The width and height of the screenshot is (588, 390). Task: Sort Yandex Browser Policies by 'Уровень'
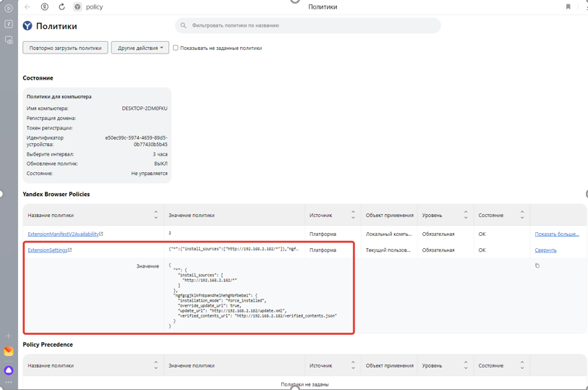[465, 215]
